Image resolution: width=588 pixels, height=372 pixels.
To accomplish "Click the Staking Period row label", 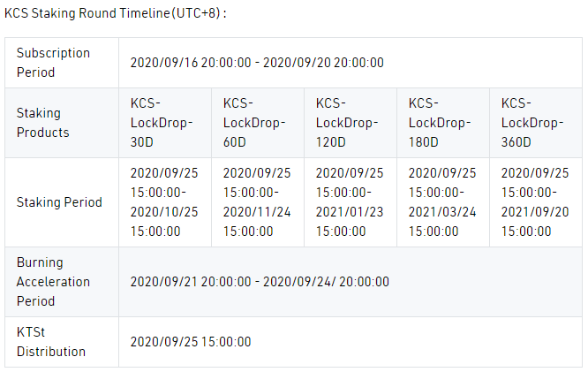I will coord(59,202).
